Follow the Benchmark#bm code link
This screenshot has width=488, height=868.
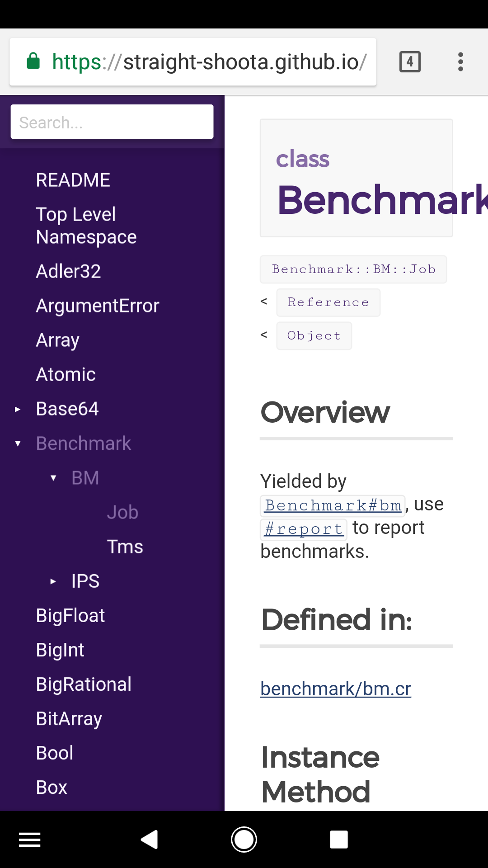(x=333, y=505)
